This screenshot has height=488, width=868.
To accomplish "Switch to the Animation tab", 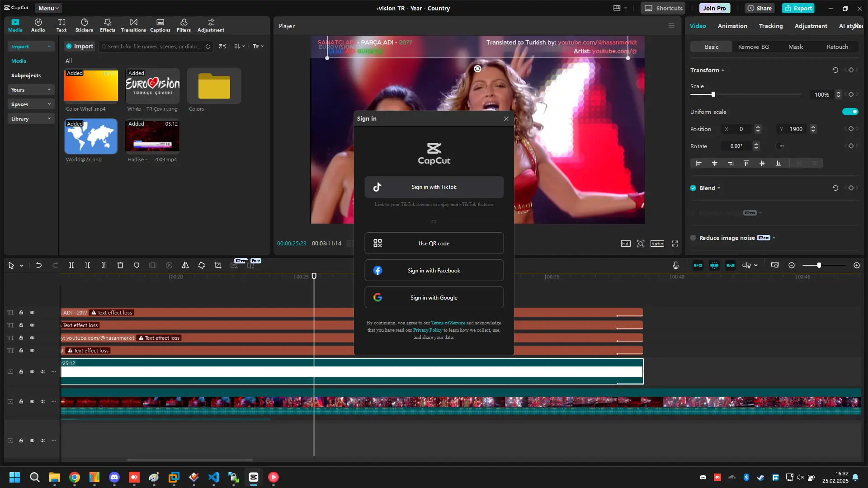I will [x=732, y=26].
